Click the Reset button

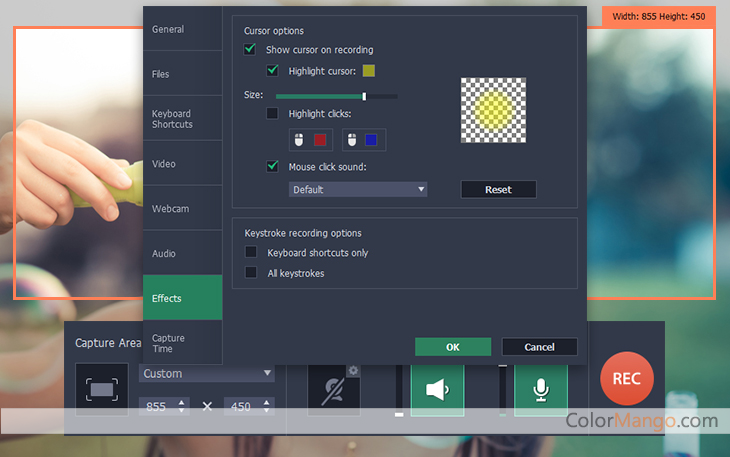(498, 189)
